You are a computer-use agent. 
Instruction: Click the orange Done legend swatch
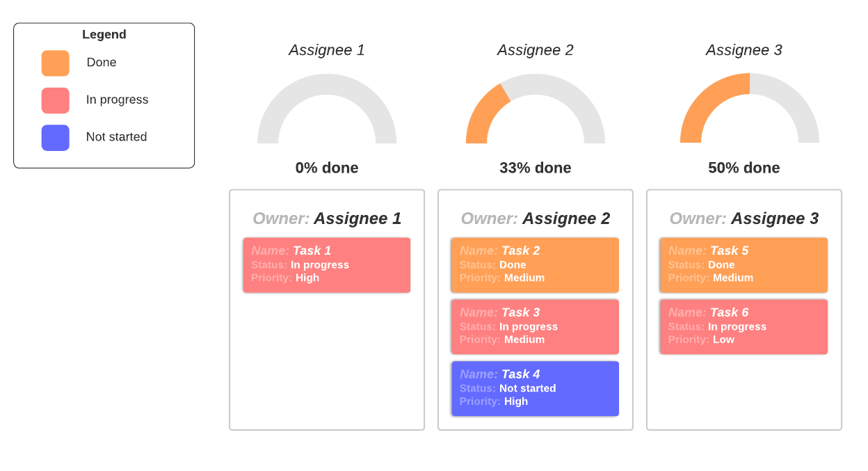55,63
